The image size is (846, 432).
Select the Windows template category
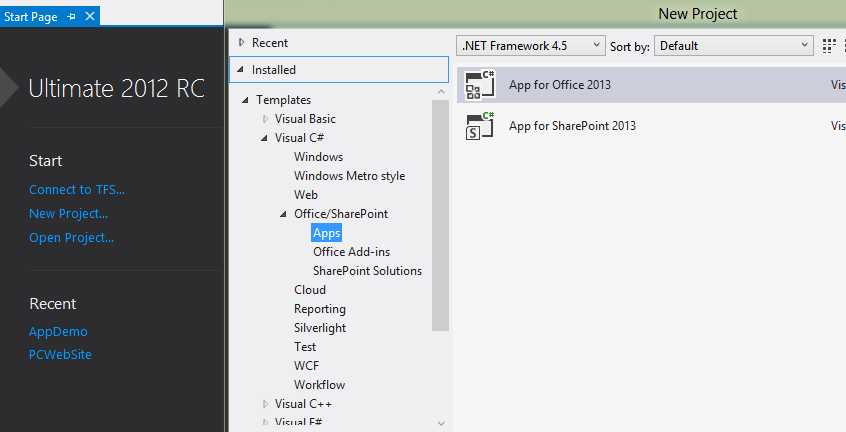coord(318,156)
